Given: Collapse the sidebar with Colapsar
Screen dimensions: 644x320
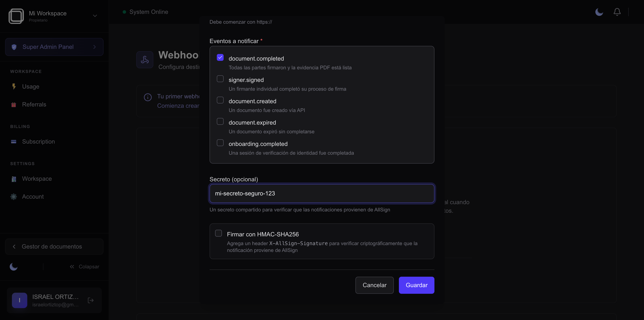Looking at the screenshot, I should [85, 267].
